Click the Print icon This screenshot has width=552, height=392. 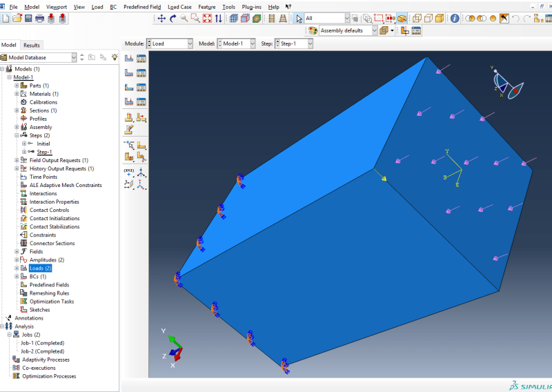click(39, 19)
